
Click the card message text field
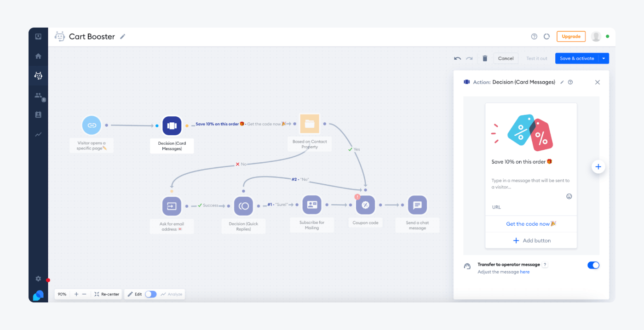(530, 184)
